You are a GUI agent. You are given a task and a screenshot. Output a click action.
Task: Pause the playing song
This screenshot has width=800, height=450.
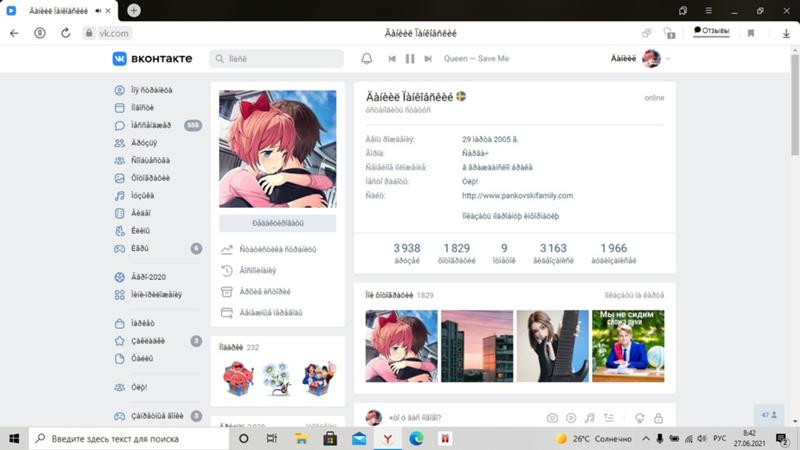410,59
